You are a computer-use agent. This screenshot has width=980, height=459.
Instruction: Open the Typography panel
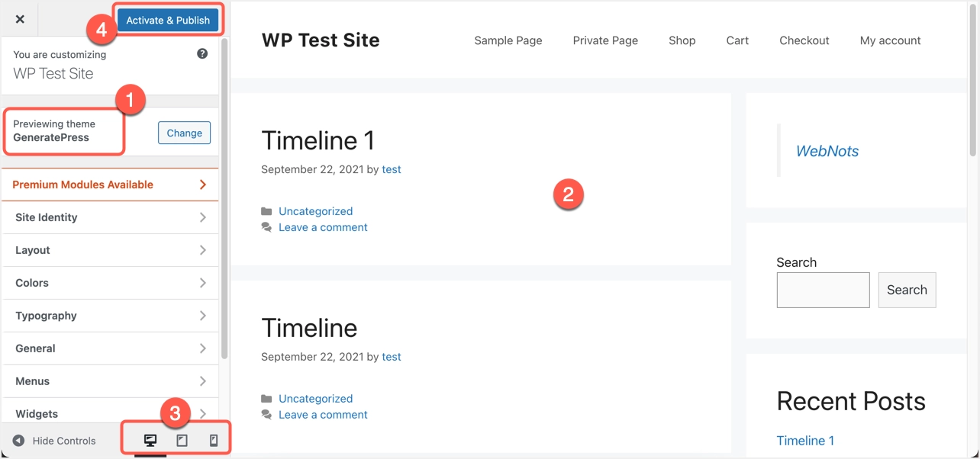111,316
